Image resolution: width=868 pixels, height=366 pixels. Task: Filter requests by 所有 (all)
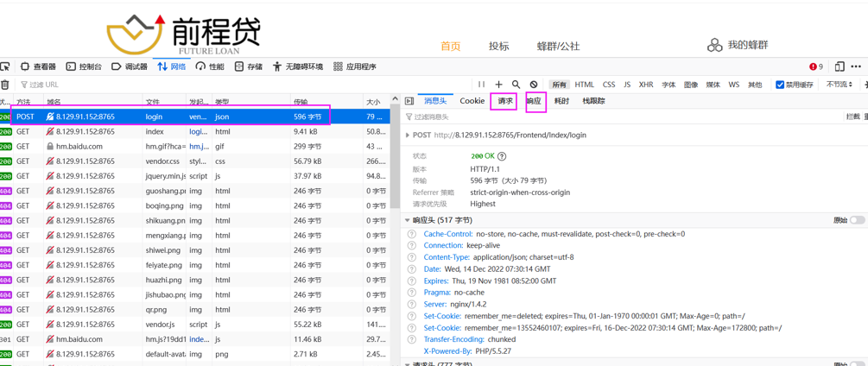[559, 85]
